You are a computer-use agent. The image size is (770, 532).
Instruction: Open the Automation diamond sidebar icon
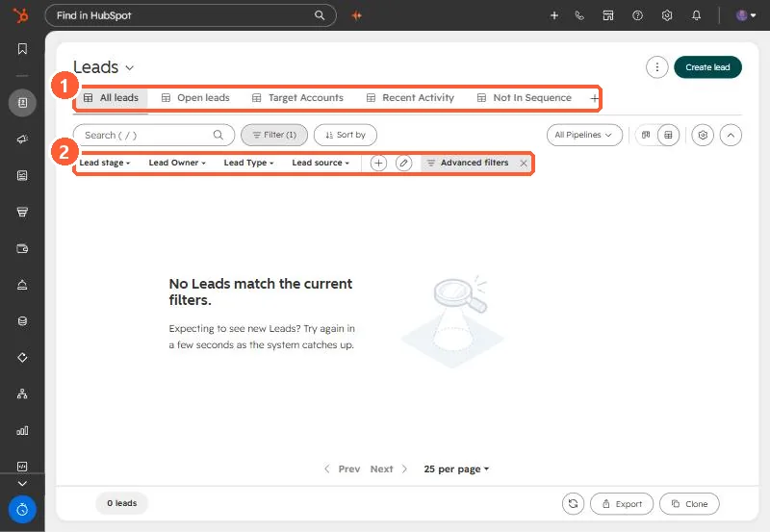[x=22, y=357]
